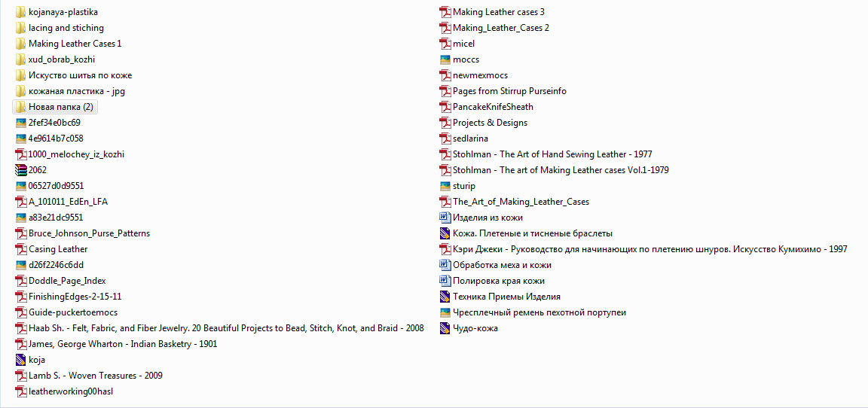
Task: Click Pages from Stirrup Purseinfo
Action: (509, 90)
